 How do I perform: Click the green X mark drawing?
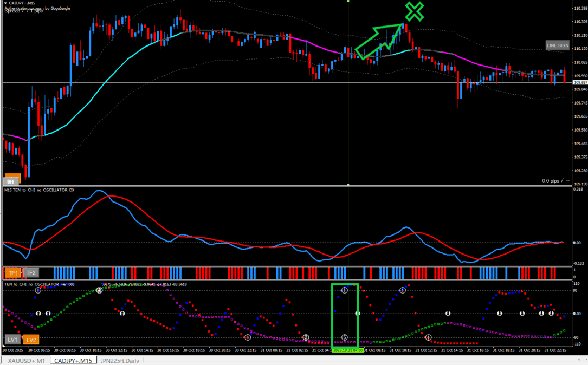coord(414,11)
